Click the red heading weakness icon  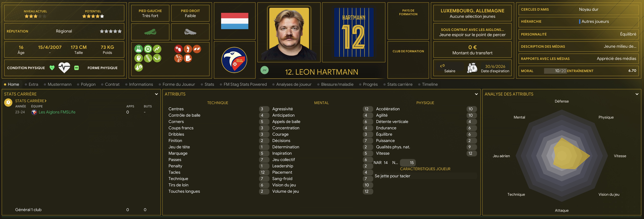[178, 49]
